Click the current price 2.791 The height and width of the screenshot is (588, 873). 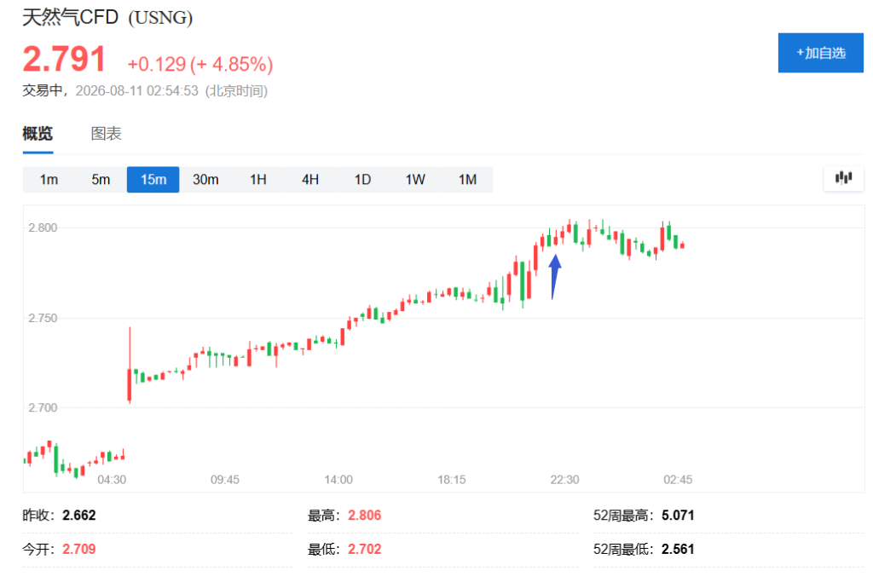[64, 59]
